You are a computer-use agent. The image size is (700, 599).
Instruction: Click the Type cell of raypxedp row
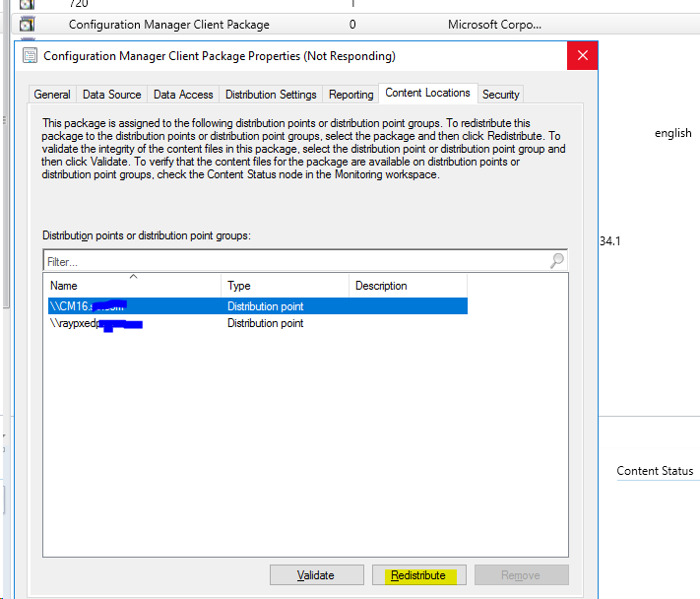click(x=265, y=323)
